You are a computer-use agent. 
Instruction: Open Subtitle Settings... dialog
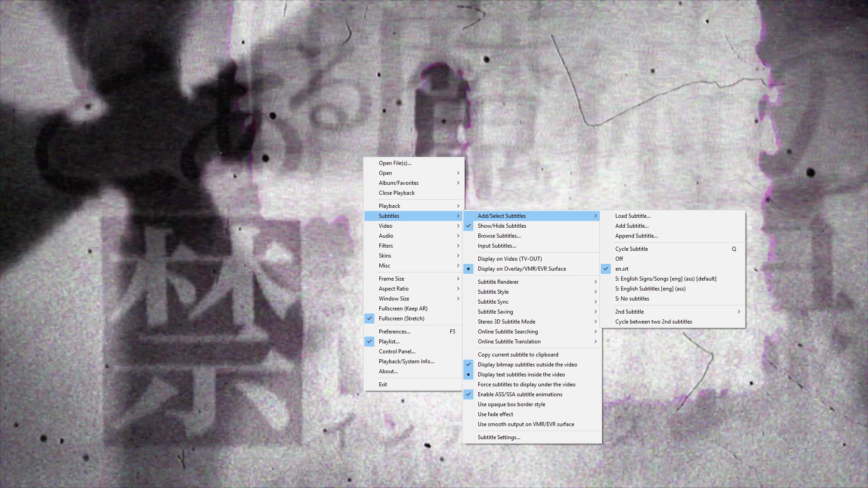[x=499, y=437]
